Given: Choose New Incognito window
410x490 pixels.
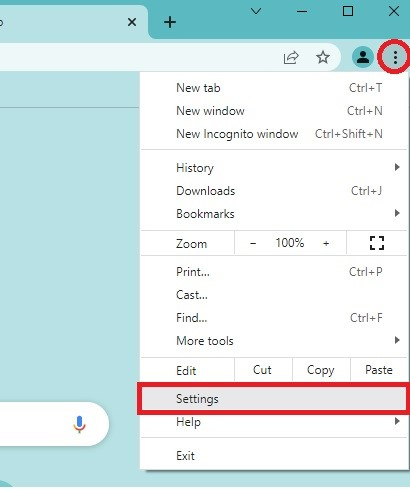Looking at the screenshot, I should (x=274, y=134).
